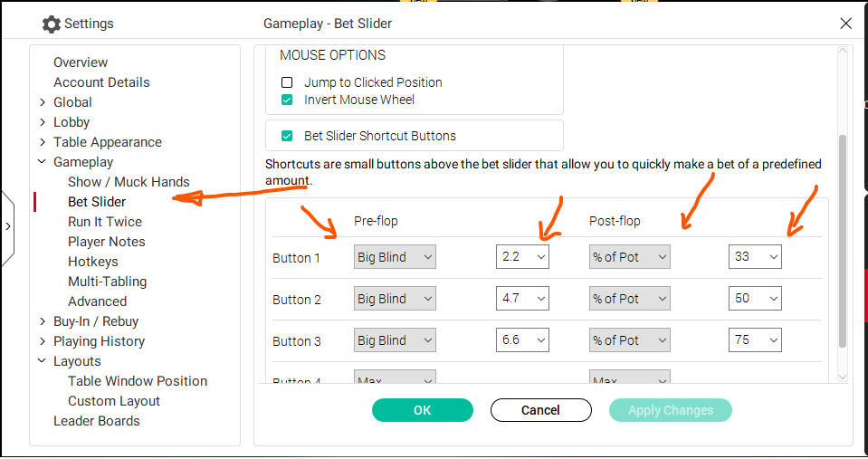Collapse the Layouts section chevron
Image resolution: width=868 pixels, height=459 pixels.
[x=42, y=361]
